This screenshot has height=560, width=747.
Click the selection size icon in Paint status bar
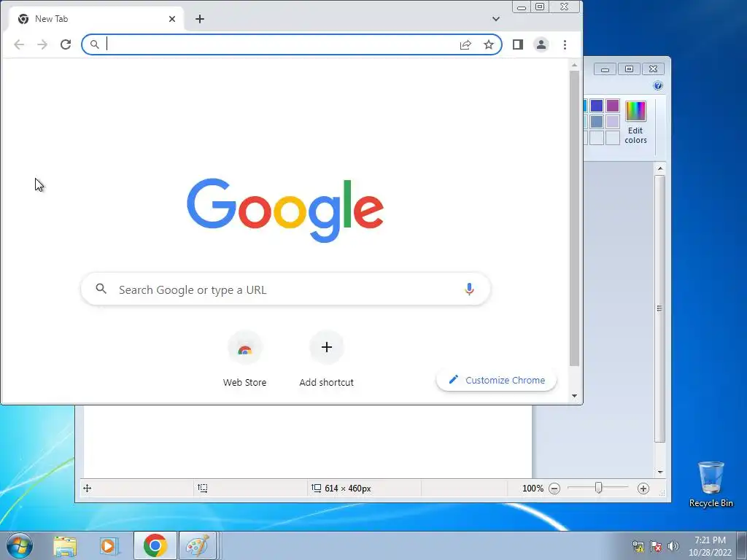203,488
